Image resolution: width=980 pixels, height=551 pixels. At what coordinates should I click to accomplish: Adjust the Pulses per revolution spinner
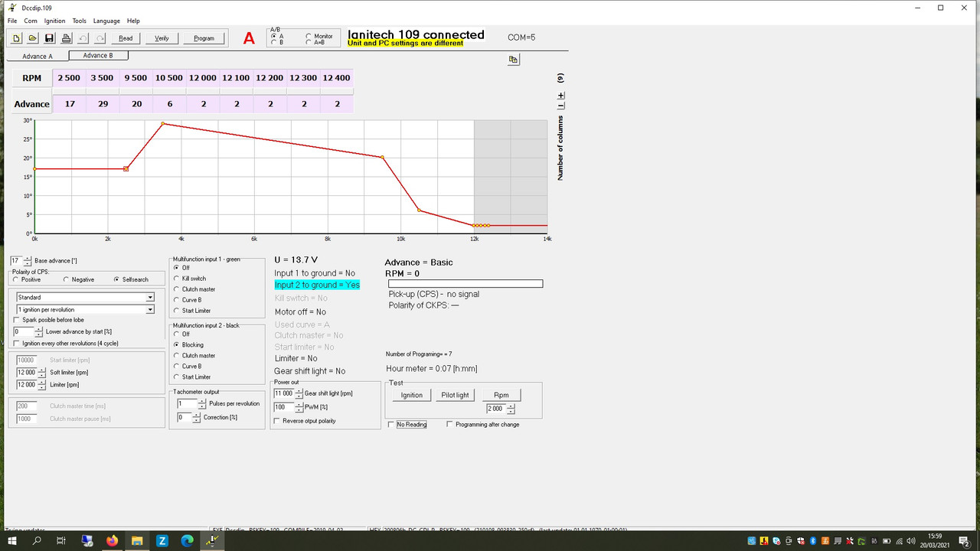[x=201, y=403]
